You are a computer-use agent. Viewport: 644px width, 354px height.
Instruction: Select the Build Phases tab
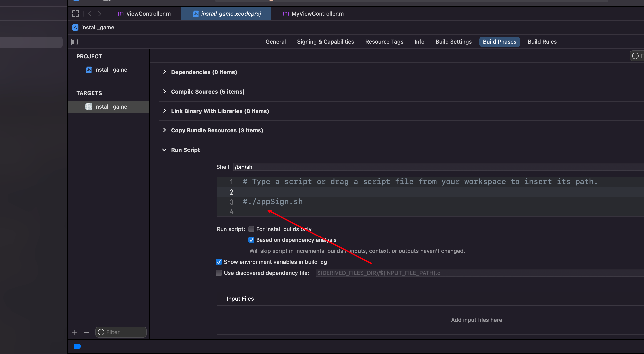click(x=500, y=42)
